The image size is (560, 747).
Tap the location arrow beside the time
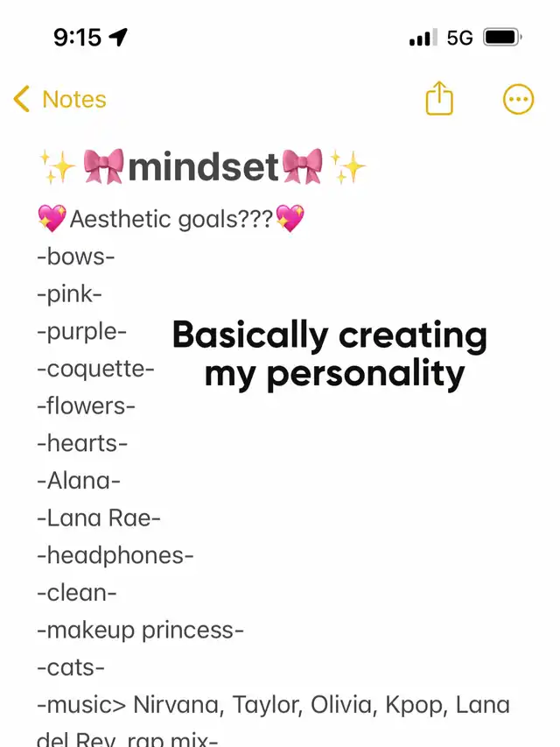tap(118, 37)
